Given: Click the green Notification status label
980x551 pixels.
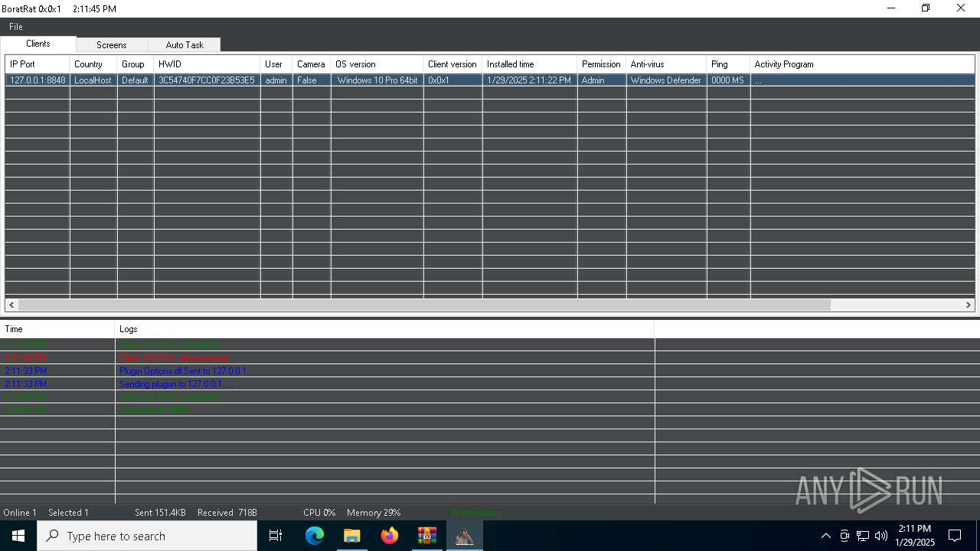Looking at the screenshot, I should pyautogui.click(x=475, y=513).
